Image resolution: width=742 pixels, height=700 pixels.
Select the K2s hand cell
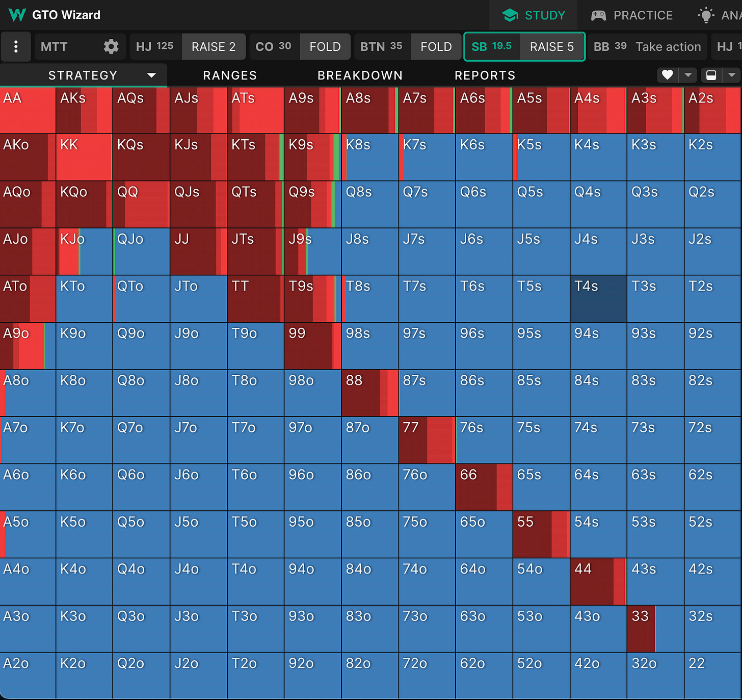point(713,157)
